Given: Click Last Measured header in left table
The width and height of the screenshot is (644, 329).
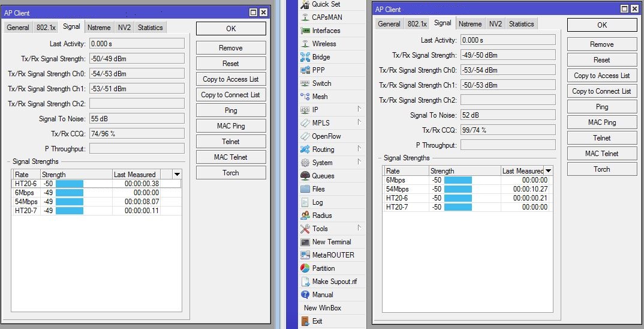Looking at the screenshot, I should pyautogui.click(x=136, y=174).
